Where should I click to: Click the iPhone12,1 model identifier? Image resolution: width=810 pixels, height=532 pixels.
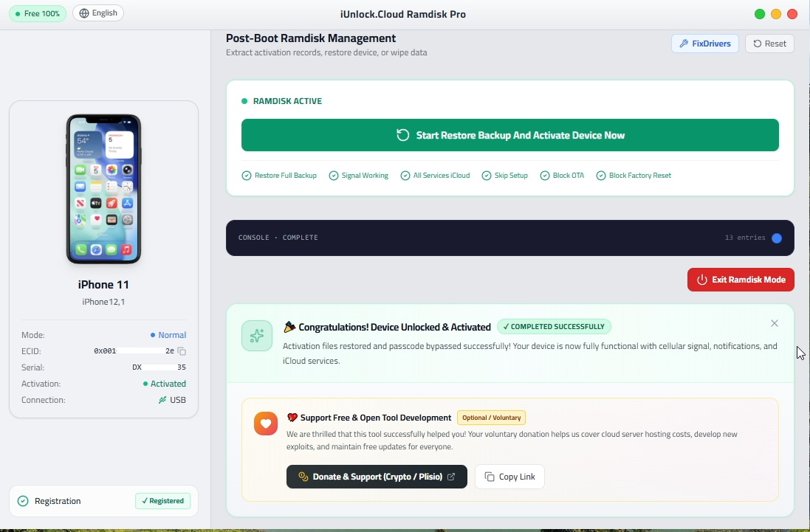[103, 302]
